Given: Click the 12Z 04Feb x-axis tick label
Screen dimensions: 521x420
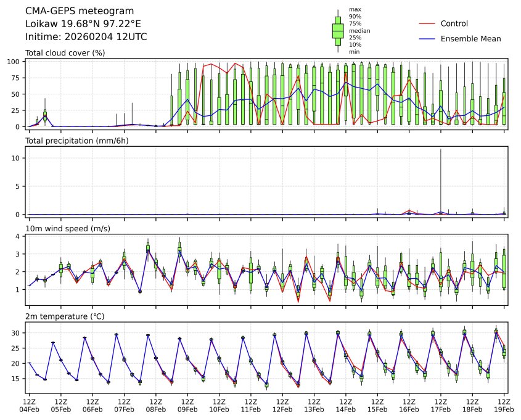Looking at the screenshot, I should [29, 405].
